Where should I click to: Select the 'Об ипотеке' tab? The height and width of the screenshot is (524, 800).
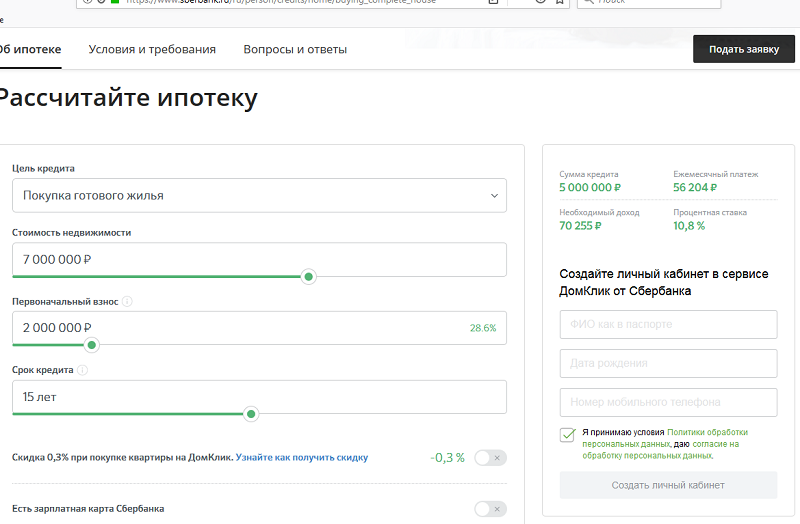(31, 49)
